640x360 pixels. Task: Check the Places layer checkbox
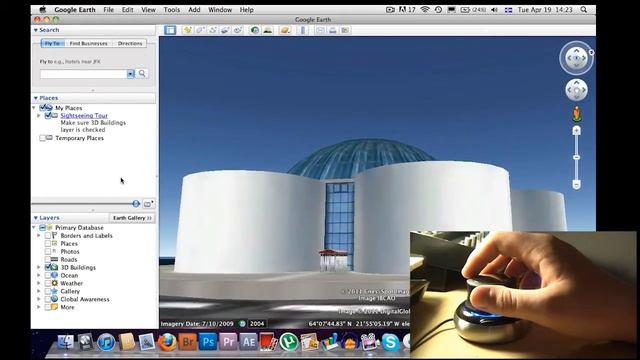[48, 244]
